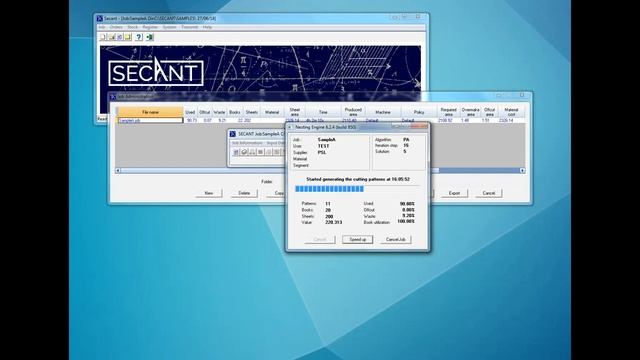The width and height of the screenshot is (640, 360).
Task: Click Delete button in Job Administration
Action: [244, 193]
